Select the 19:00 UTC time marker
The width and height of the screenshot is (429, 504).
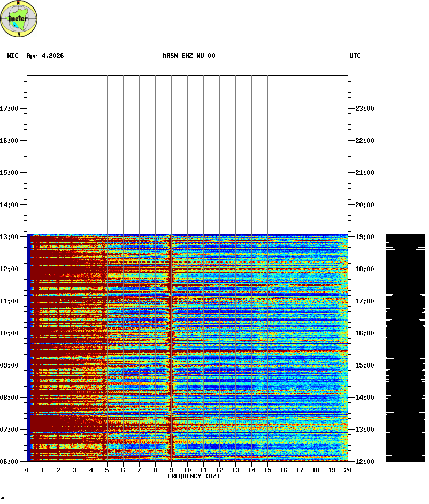pos(364,237)
